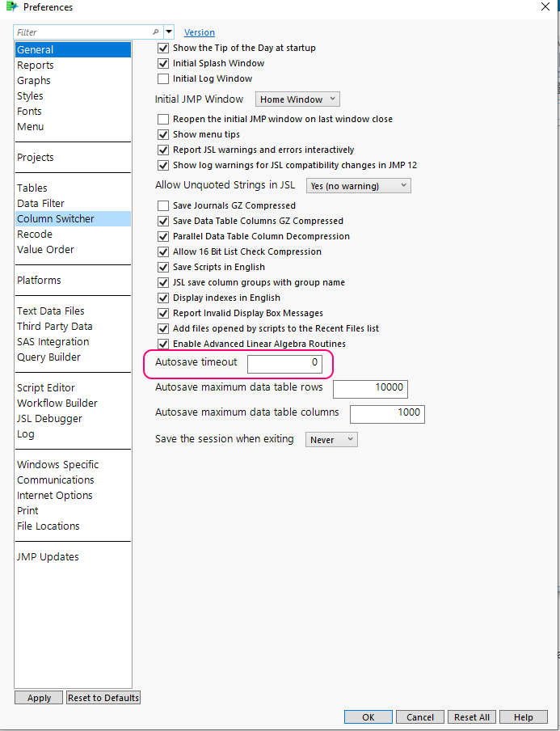Viewport: 560px width, 731px height.
Task: Enable Save Journals GZ Compressed
Action: pos(163,205)
